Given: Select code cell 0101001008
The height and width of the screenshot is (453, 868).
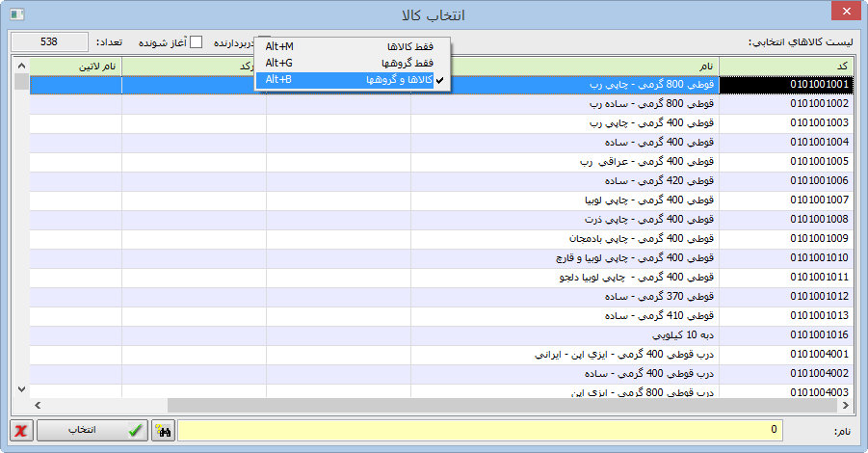Looking at the screenshot, I should click(786, 220).
